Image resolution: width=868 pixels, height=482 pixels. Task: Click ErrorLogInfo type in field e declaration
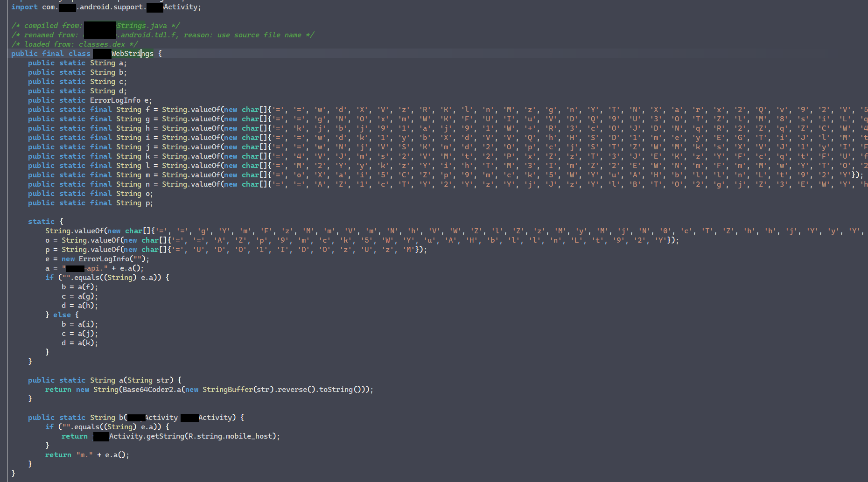115,100
